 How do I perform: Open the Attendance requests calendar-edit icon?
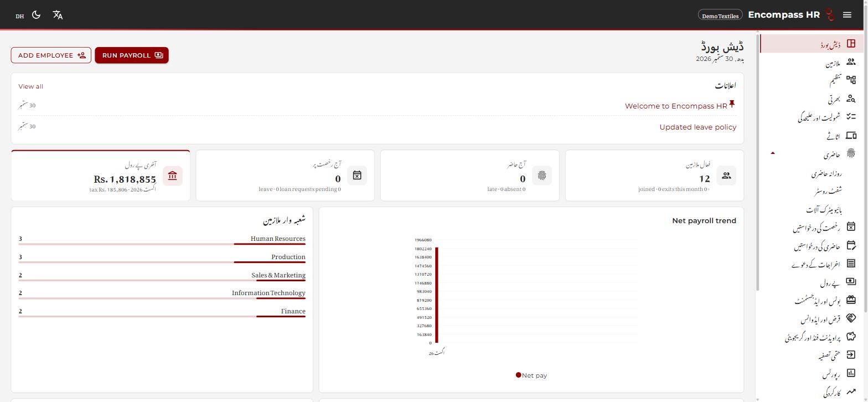pyautogui.click(x=851, y=245)
